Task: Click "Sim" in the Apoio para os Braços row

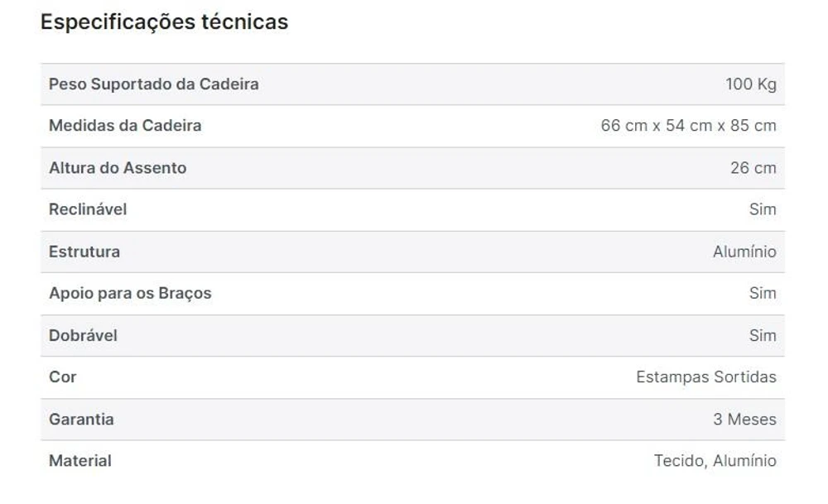Action: [x=762, y=293]
